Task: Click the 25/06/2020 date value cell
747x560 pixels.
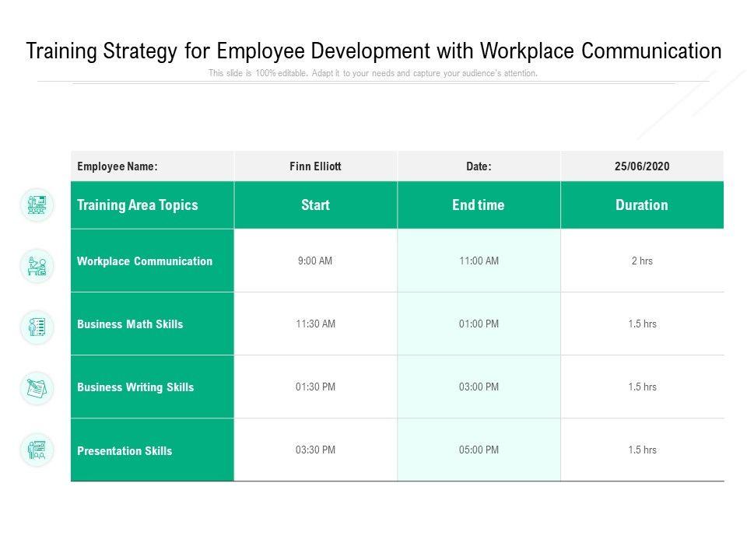Action: tap(641, 166)
